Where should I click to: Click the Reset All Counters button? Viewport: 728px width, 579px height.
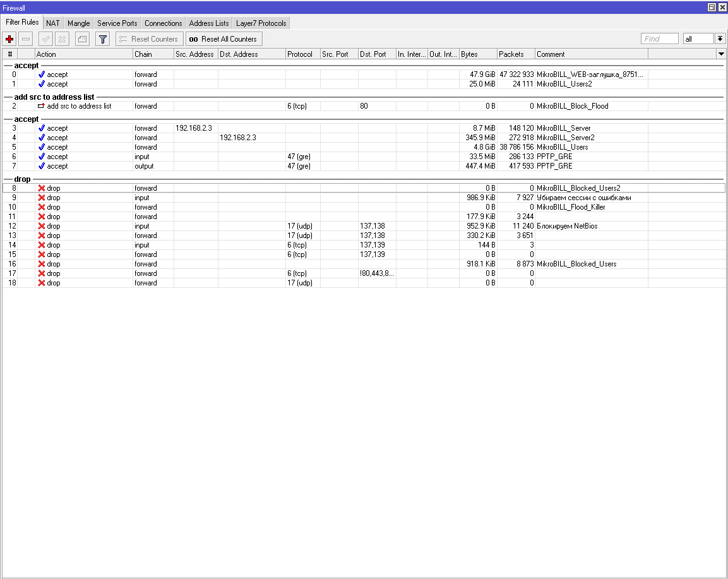[224, 39]
